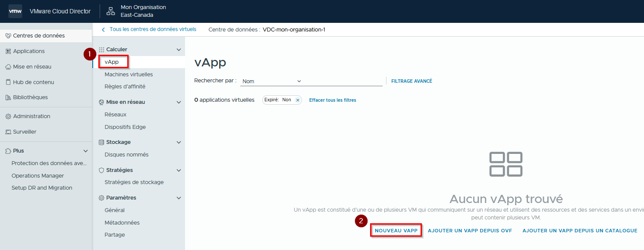Collapse the Mise en réseau section chevron

tap(179, 102)
